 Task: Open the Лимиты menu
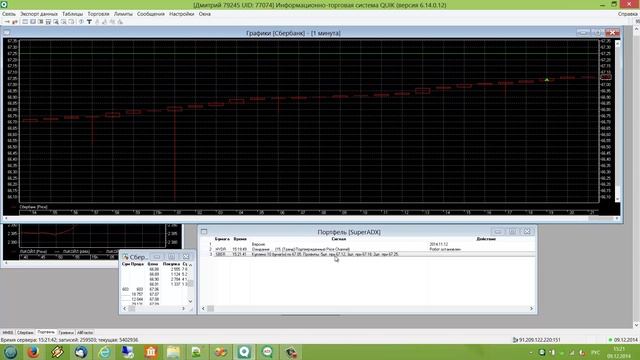click(x=123, y=14)
